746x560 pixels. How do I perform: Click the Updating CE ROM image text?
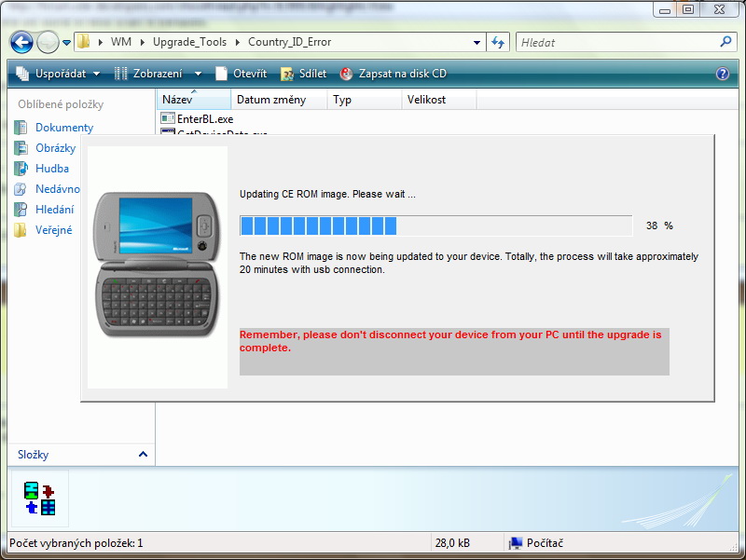click(327, 194)
